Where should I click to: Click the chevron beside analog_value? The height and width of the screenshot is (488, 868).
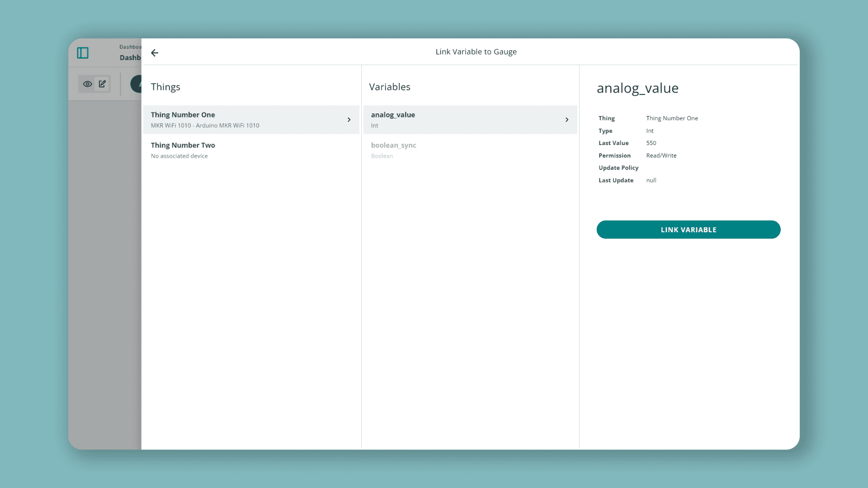click(567, 120)
